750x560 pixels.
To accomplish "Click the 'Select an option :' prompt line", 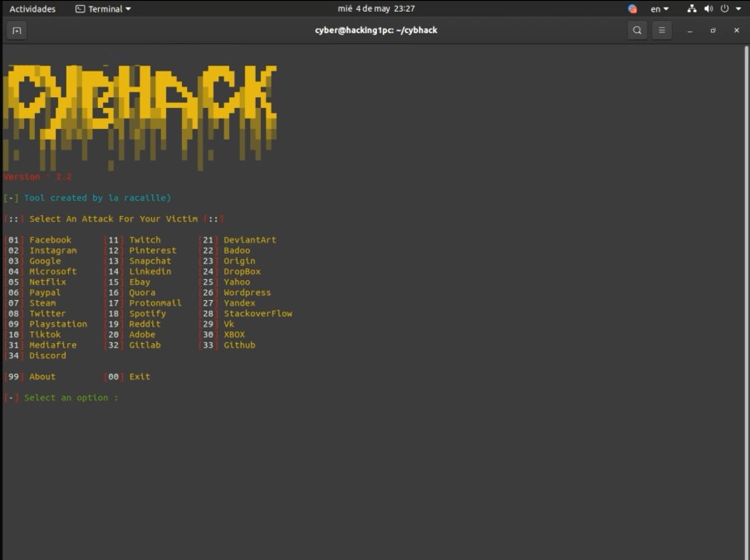I will pos(61,398).
